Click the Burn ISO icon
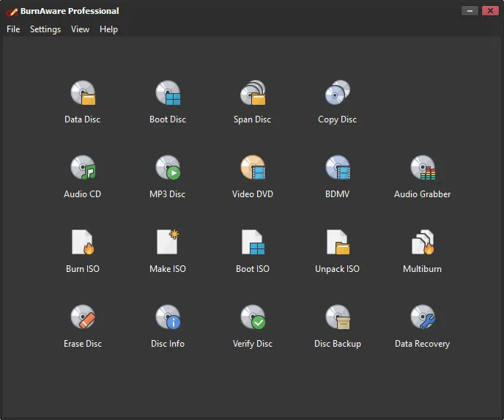504x420 pixels. [x=83, y=242]
